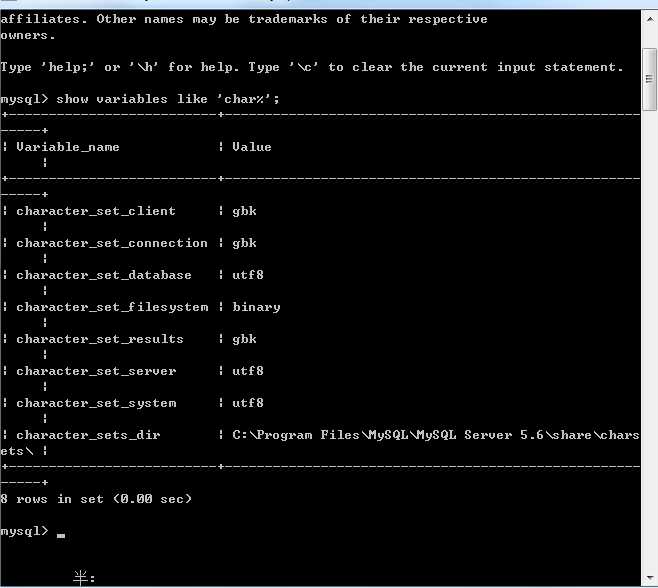
Task: Click the "Type 'help;'" instruction line
Action: point(312,67)
